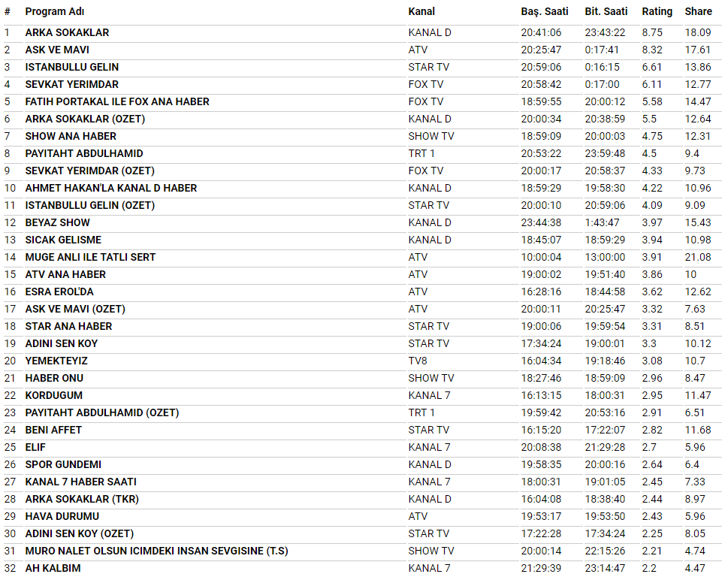728x577 pixels.
Task: Select AHMET HAKAN'LA KANAL D HABER row
Action: (111, 188)
